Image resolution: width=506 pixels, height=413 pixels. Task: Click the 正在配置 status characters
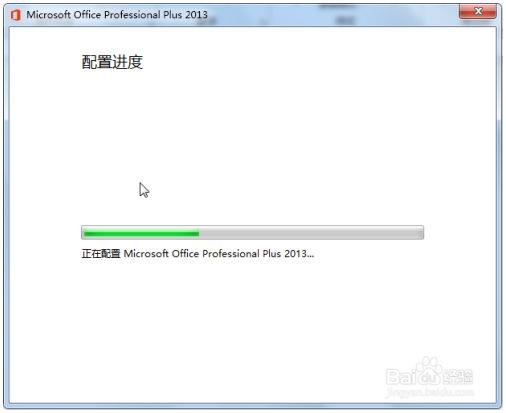point(101,254)
